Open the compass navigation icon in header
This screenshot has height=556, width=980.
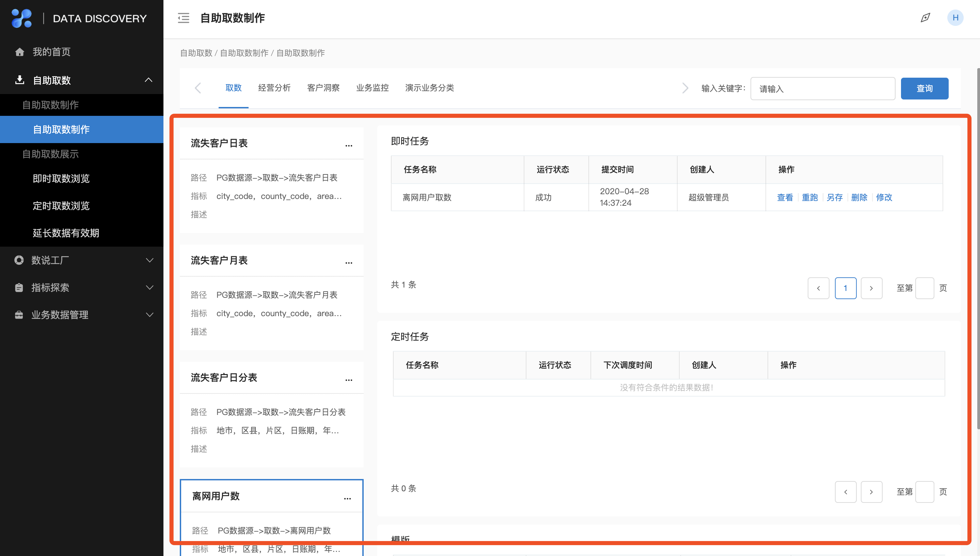tap(925, 18)
